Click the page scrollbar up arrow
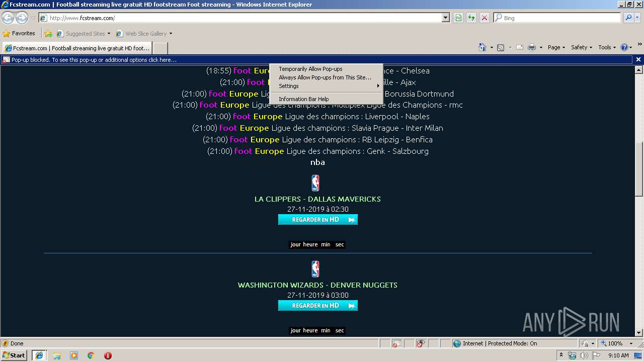The image size is (644, 362). 639,70
